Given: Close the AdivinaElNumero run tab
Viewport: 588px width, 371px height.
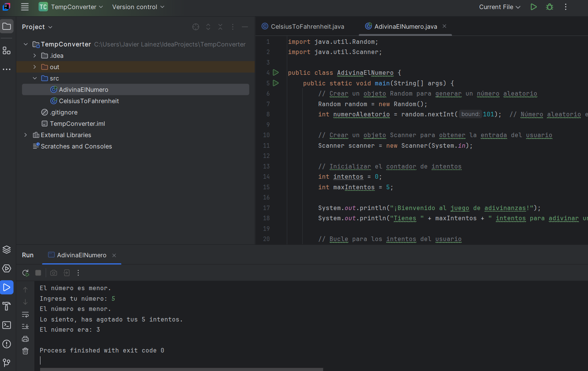Looking at the screenshot, I should click(x=114, y=255).
